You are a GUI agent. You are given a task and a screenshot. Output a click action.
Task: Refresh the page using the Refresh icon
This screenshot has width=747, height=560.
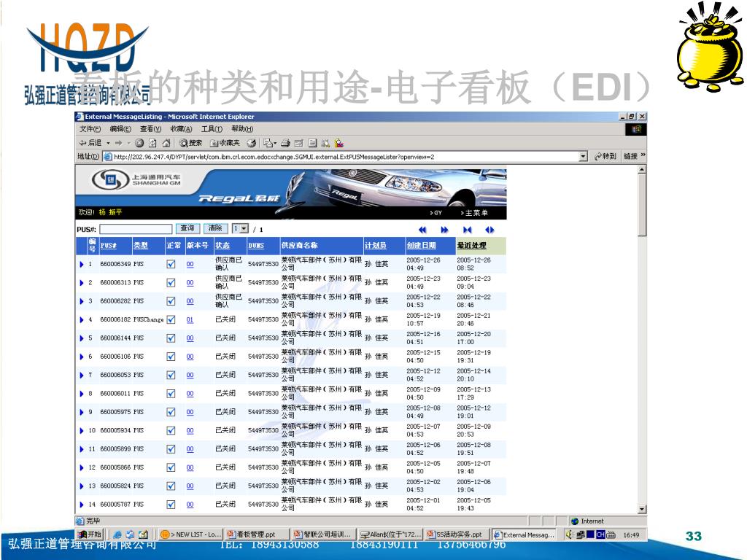point(152,143)
